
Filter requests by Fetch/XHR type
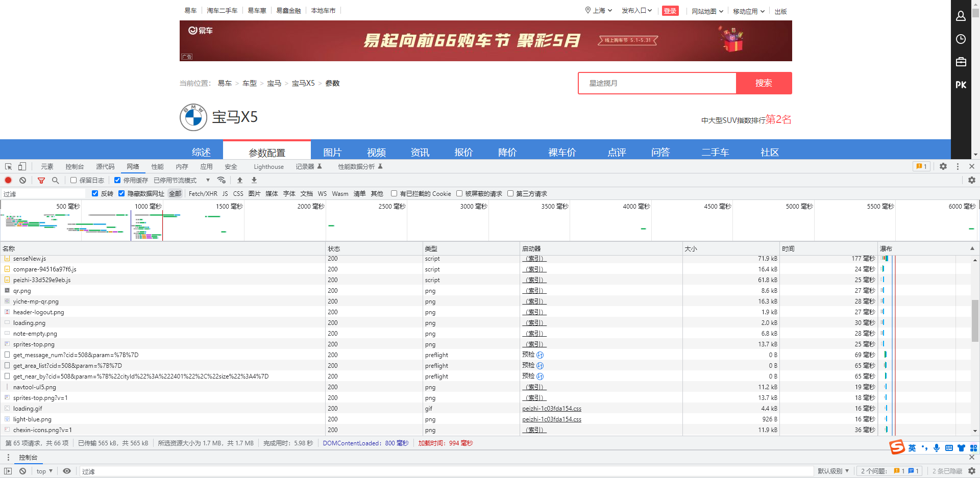[x=203, y=193]
